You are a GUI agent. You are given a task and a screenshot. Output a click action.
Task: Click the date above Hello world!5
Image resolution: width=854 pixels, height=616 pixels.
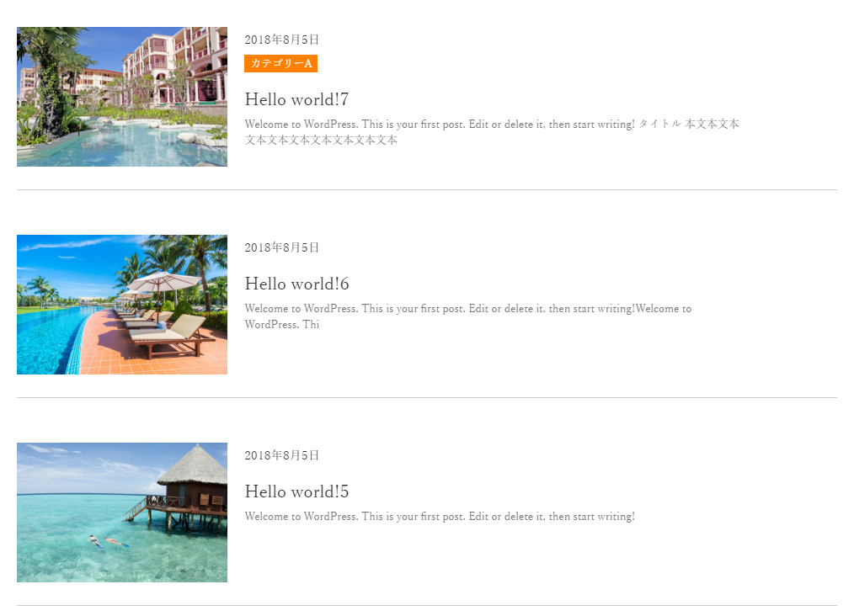coord(281,455)
